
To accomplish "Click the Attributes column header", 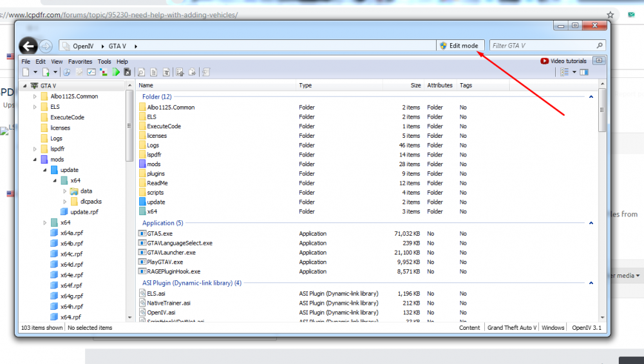I will 440,86.
